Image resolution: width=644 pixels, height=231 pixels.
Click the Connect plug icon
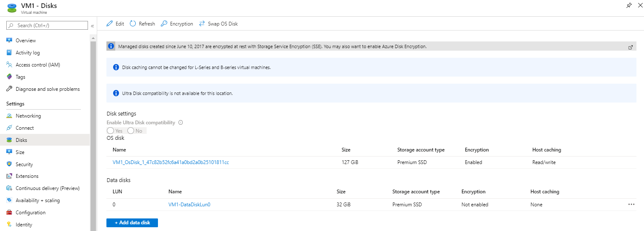coord(9,128)
